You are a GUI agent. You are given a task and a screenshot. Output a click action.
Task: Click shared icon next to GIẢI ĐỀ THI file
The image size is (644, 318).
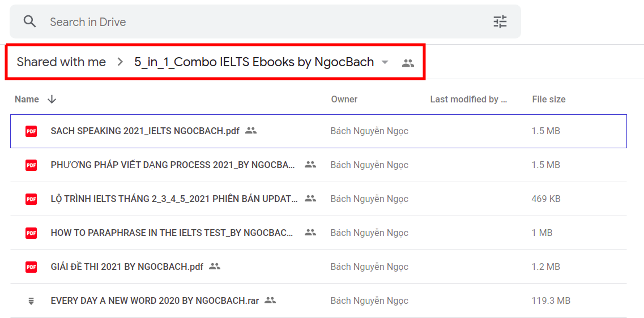pos(215,267)
